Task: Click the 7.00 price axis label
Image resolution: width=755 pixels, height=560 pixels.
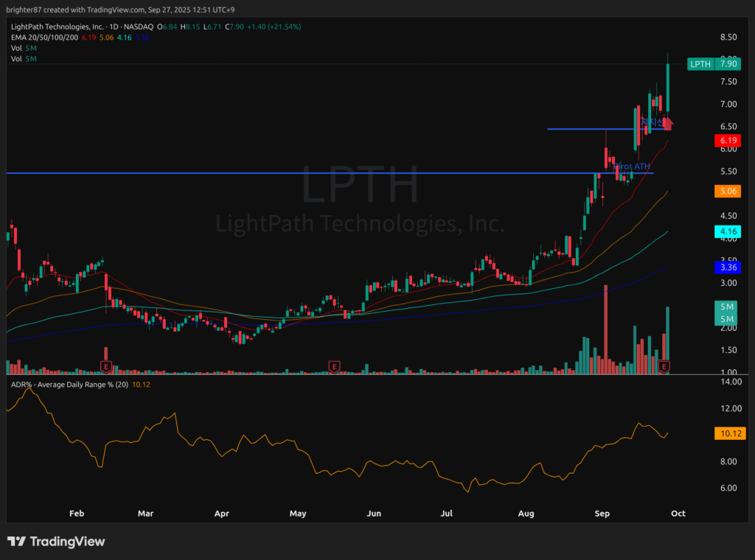Action: tap(728, 104)
